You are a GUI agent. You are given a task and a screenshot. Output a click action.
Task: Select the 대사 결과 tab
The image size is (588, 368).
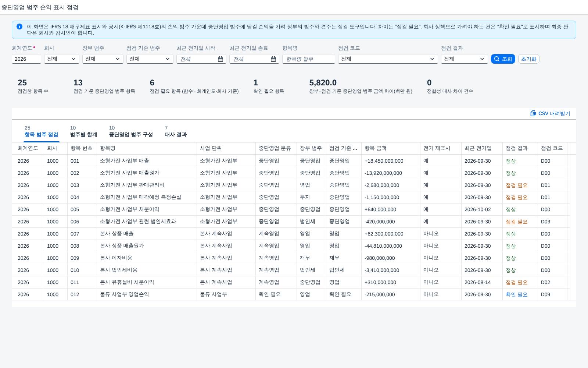coord(176,131)
